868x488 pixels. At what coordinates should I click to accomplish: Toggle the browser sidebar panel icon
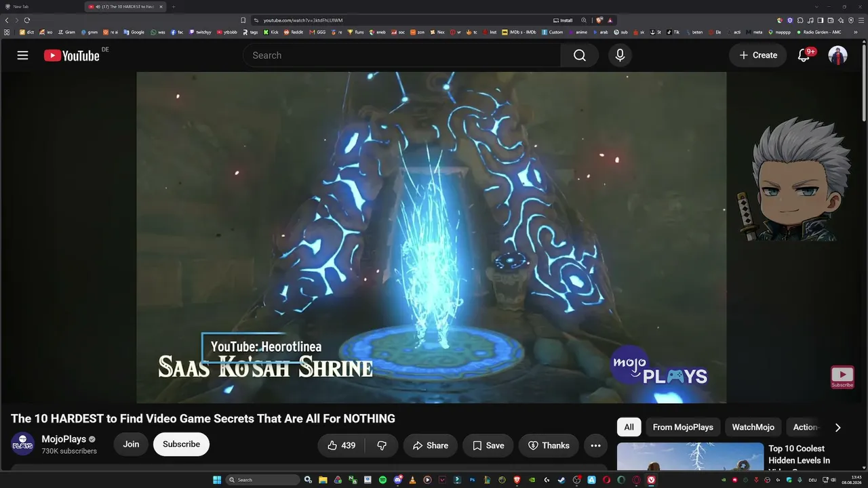point(821,20)
